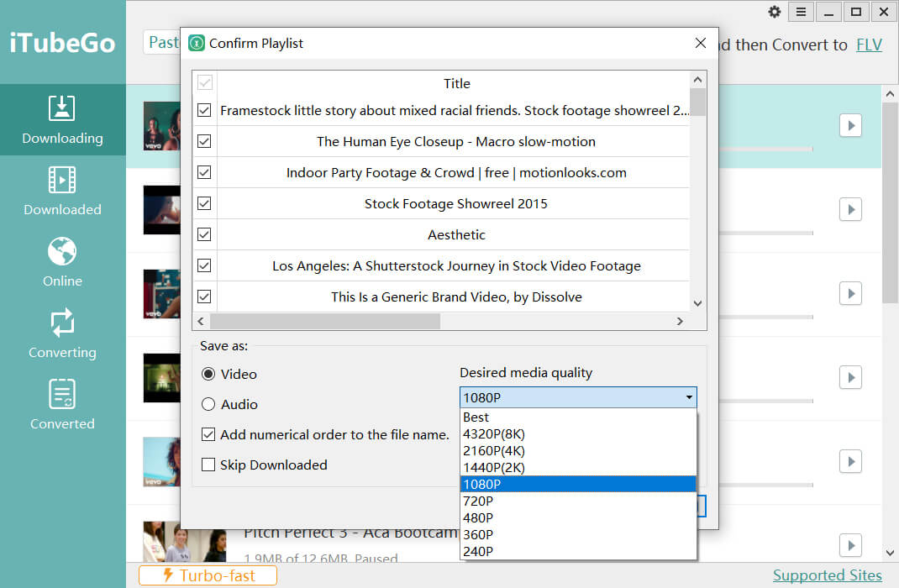Choose 2160P(4K) quality
899x588 pixels.
[x=579, y=450]
